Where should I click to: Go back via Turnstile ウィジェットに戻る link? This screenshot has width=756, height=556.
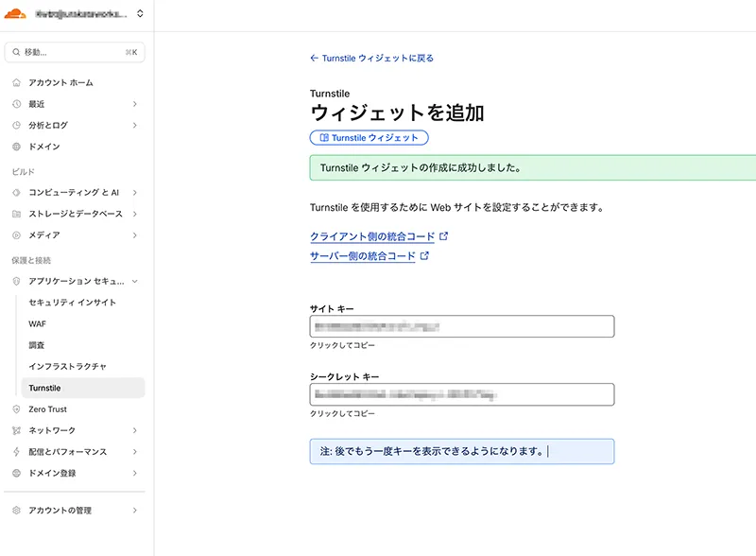[371, 59]
